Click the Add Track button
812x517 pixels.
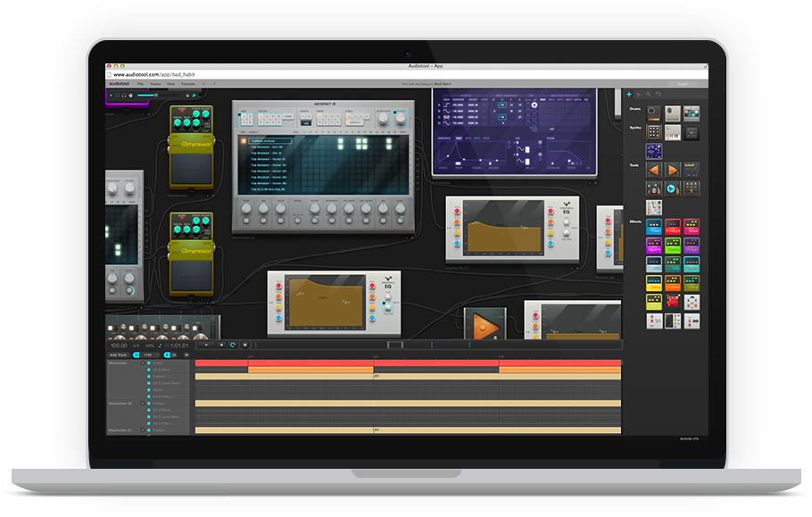click(119, 354)
